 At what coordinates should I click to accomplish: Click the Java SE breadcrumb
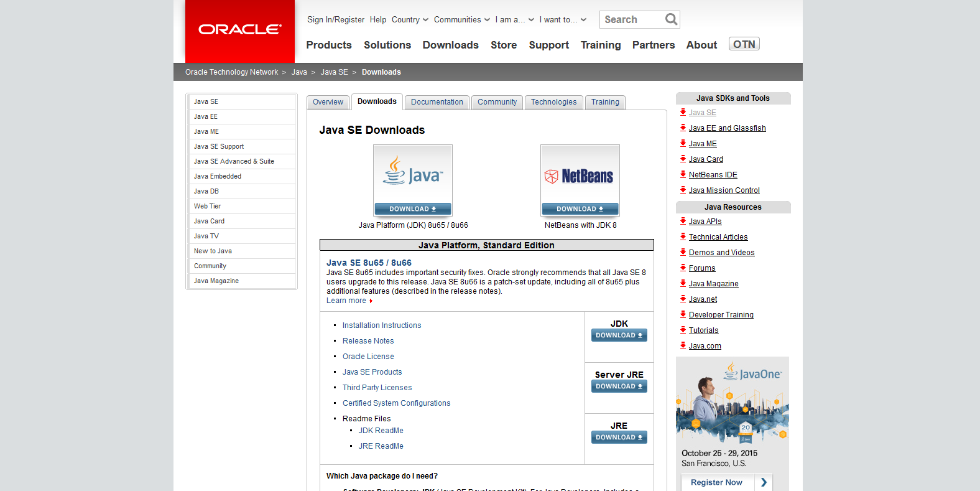[335, 72]
